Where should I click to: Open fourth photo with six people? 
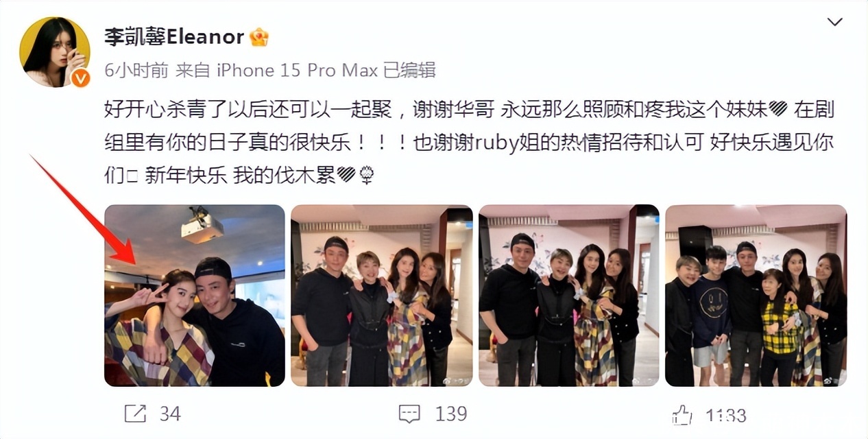tap(756, 296)
